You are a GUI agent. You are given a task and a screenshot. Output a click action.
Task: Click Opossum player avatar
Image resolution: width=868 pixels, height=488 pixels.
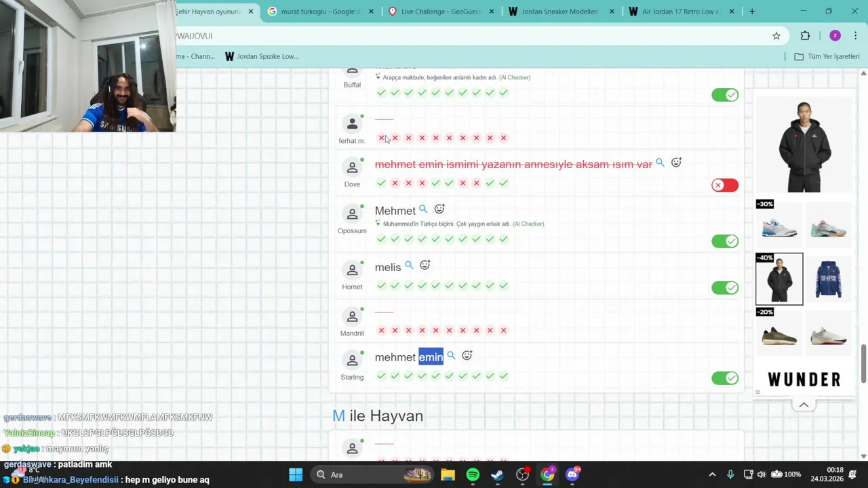352,214
